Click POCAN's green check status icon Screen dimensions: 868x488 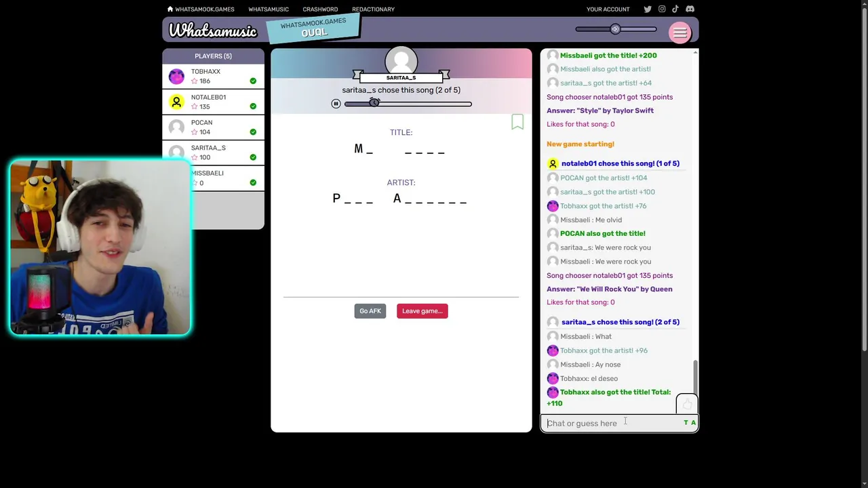point(253,132)
